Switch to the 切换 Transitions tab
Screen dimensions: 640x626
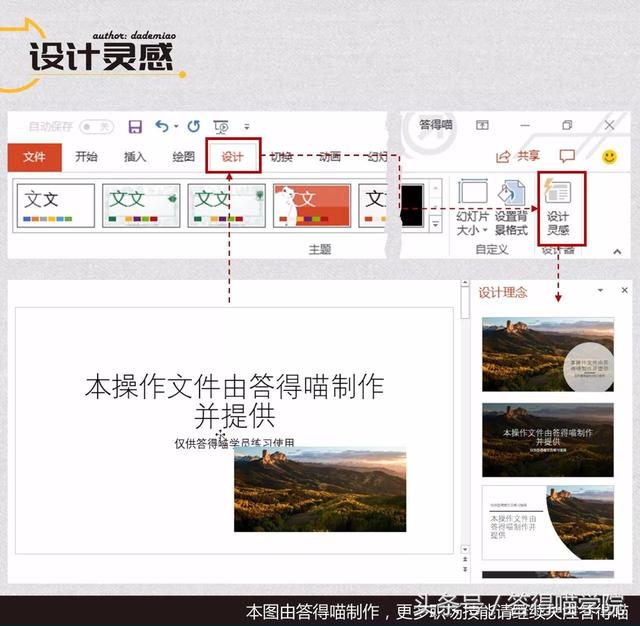[282, 157]
